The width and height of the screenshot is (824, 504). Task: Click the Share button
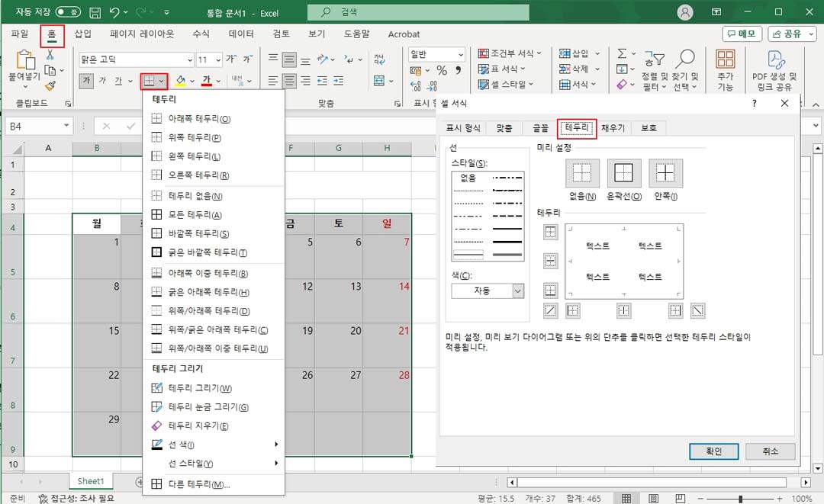793,34
